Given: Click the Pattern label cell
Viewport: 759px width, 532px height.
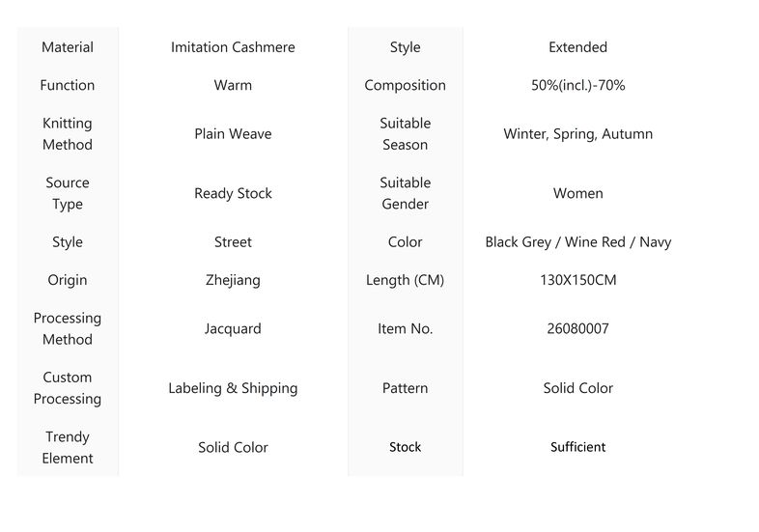Looking at the screenshot, I should click(406, 388).
